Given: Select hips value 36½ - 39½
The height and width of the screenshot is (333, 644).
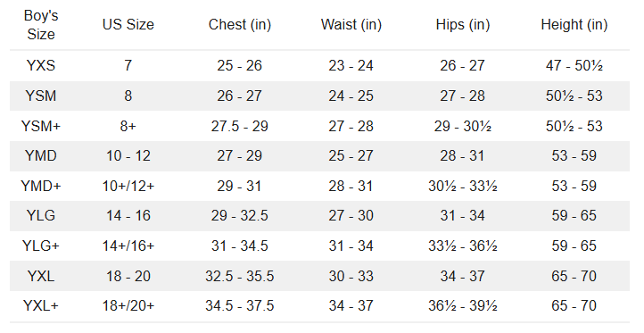Looking at the screenshot, I should point(463,306).
